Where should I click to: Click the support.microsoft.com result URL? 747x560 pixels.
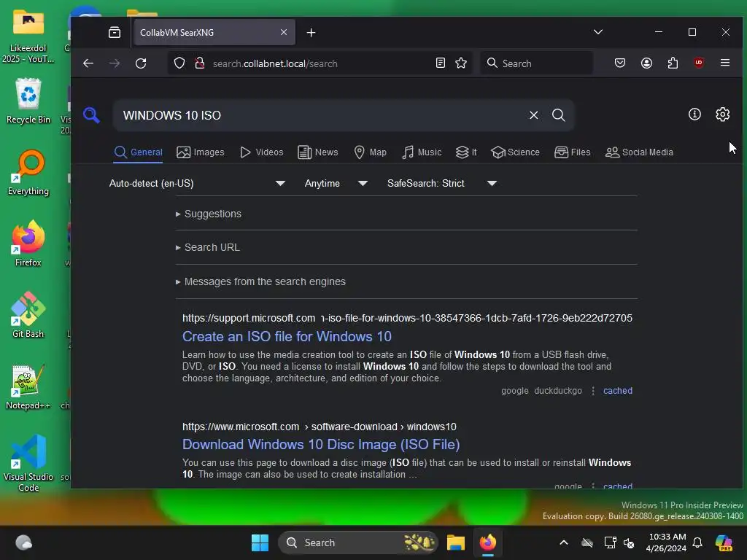(x=407, y=318)
